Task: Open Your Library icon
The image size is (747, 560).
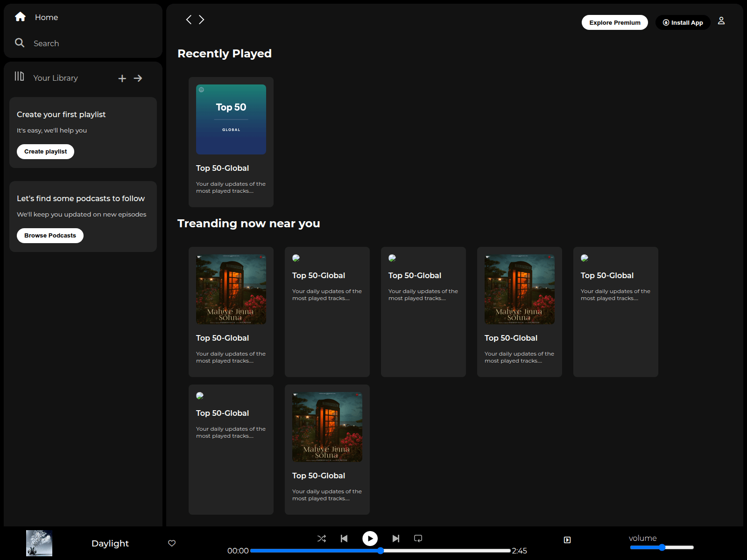Action: (19, 76)
